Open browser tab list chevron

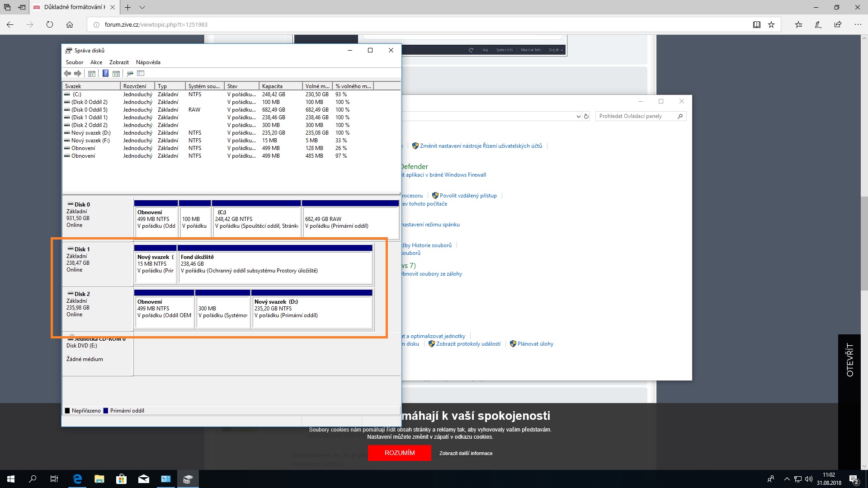click(x=142, y=7)
